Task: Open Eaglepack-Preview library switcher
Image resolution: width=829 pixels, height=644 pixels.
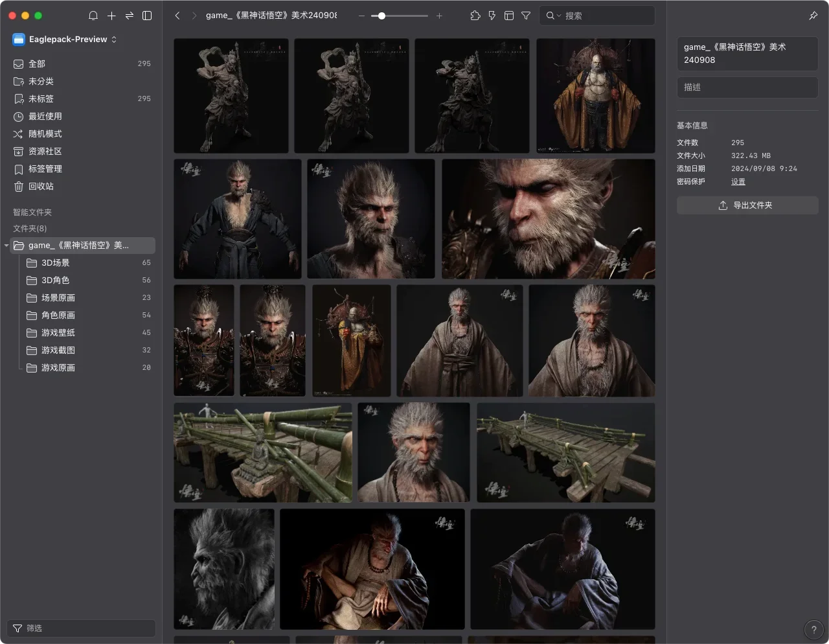Action: 65,40
